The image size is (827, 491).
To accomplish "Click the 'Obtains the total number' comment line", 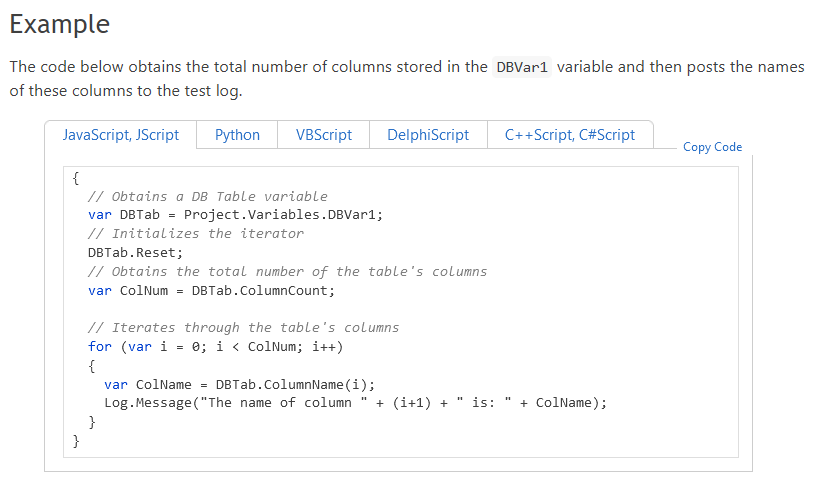I will [x=287, y=271].
